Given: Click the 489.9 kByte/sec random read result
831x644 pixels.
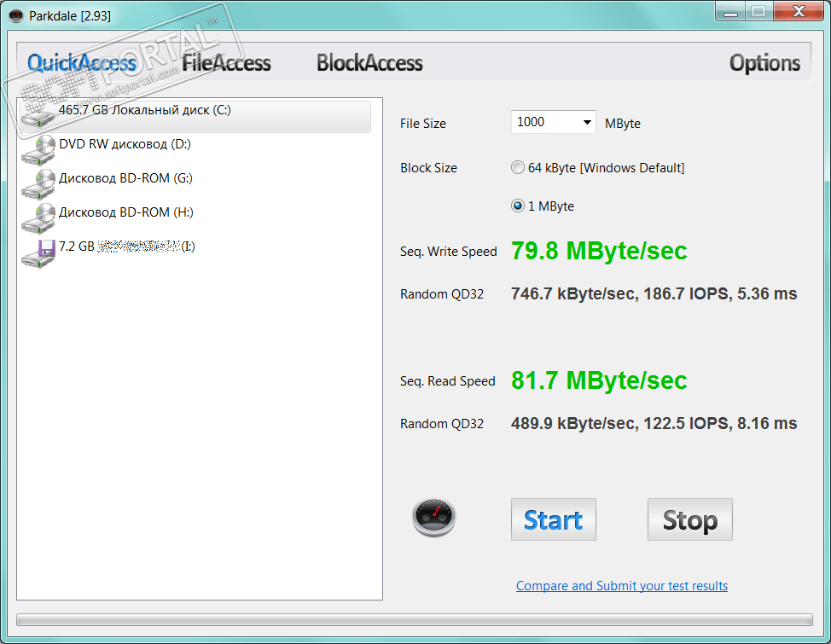Looking at the screenshot, I should click(x=654, y=423).
